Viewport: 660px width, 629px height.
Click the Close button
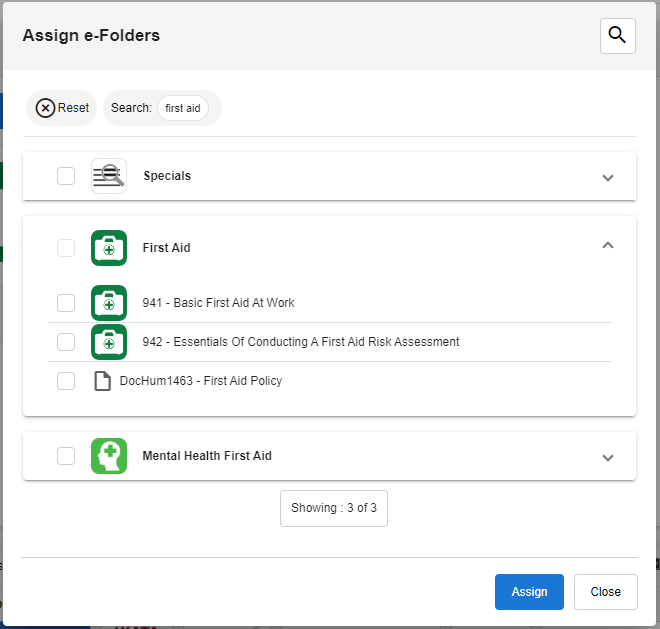click(x=605, y=592)
